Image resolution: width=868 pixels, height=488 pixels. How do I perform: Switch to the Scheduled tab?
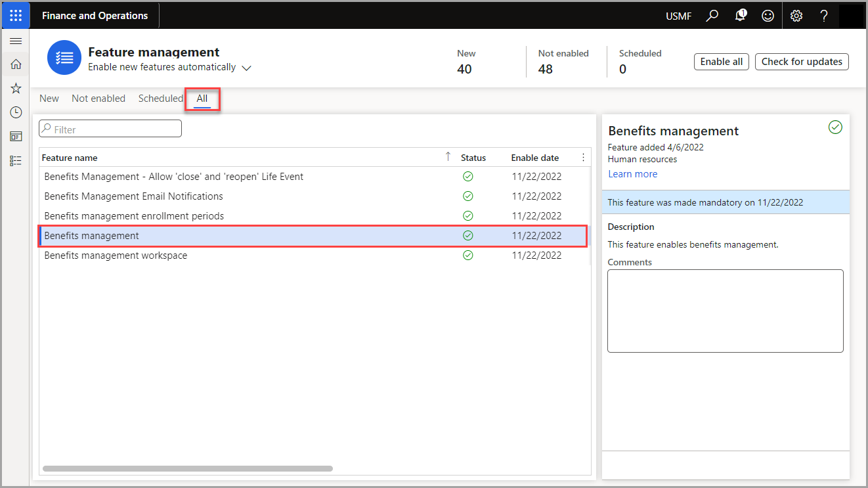tap(161, 99)
